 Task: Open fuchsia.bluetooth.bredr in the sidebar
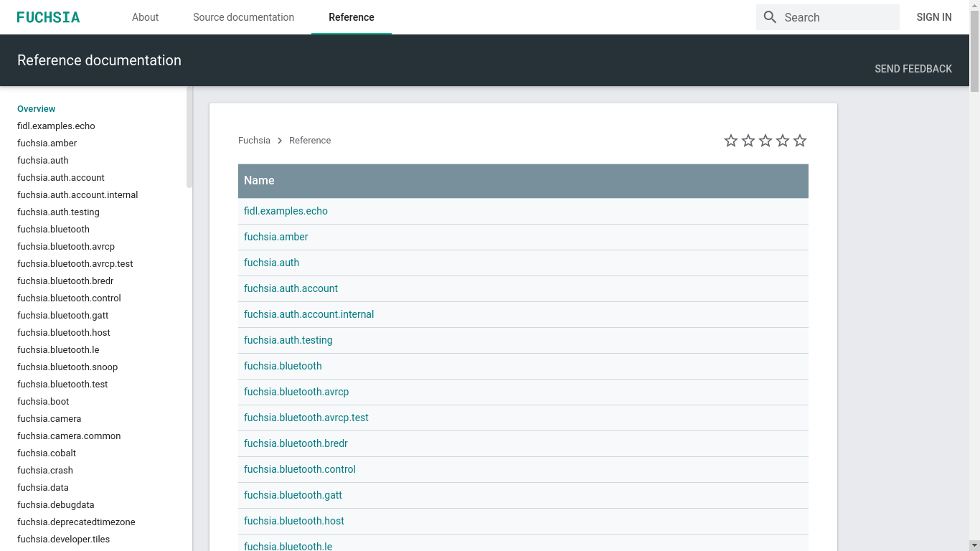tap(65, 281)
